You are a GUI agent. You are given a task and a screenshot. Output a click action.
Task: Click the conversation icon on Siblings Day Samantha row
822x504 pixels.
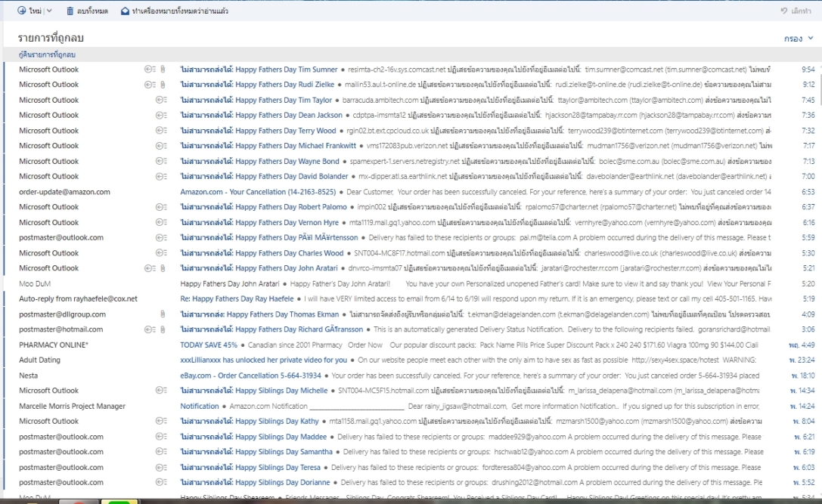161,452
